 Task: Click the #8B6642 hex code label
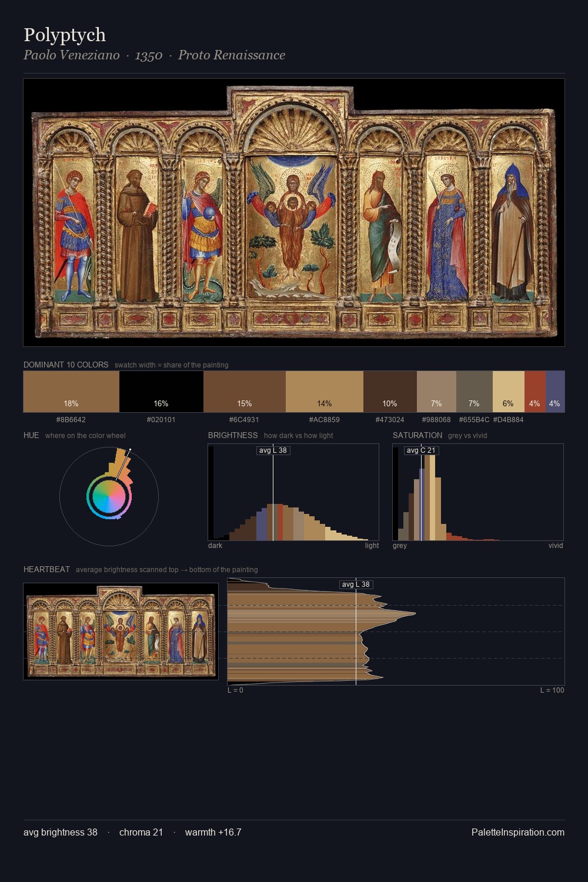(71, 420)
